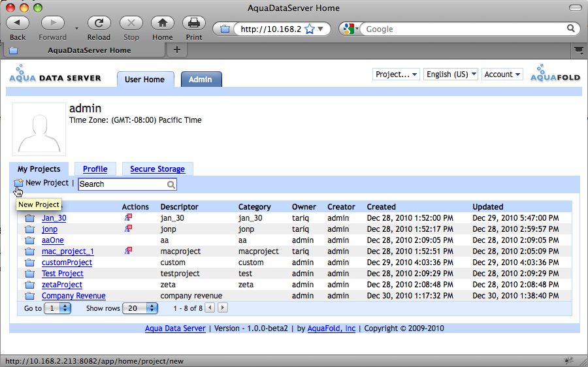Open the Secure Storage tab

[157, 169]
